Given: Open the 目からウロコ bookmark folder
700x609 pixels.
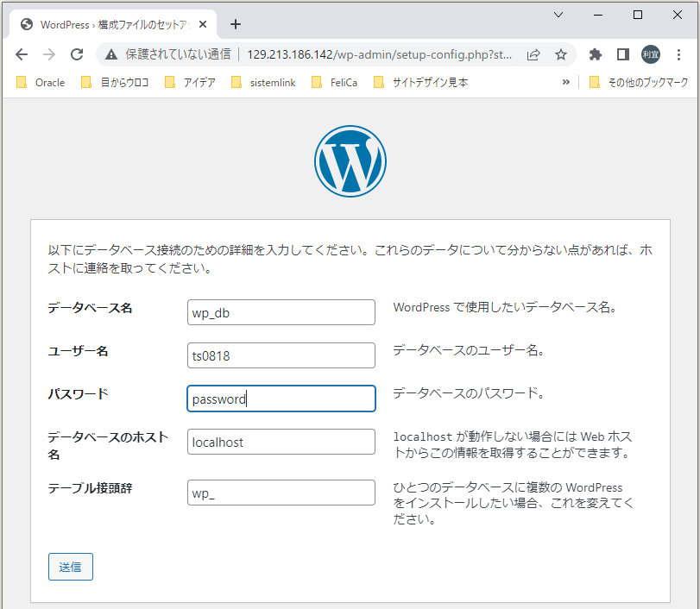Looking at the screenshot, I should [x=115, y=83].
